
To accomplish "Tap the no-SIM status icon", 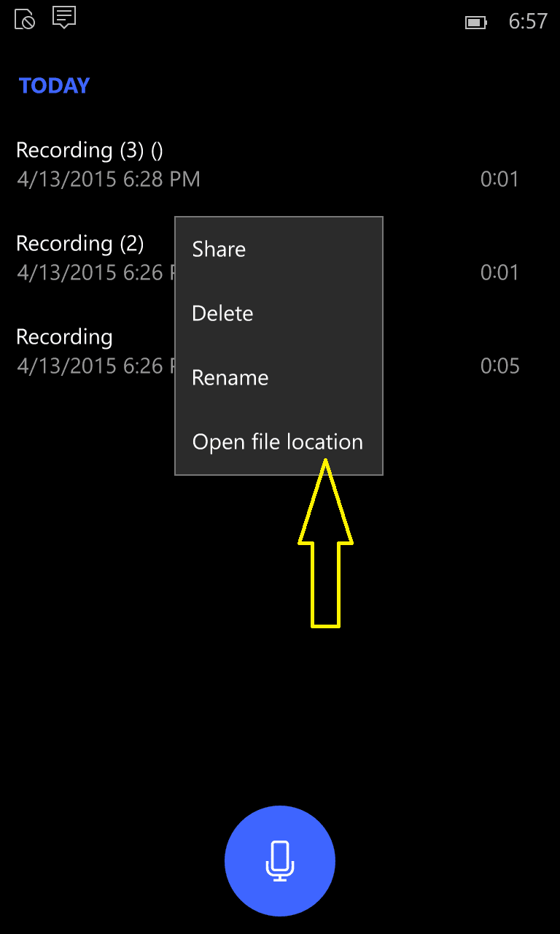I will click(24, 19).
